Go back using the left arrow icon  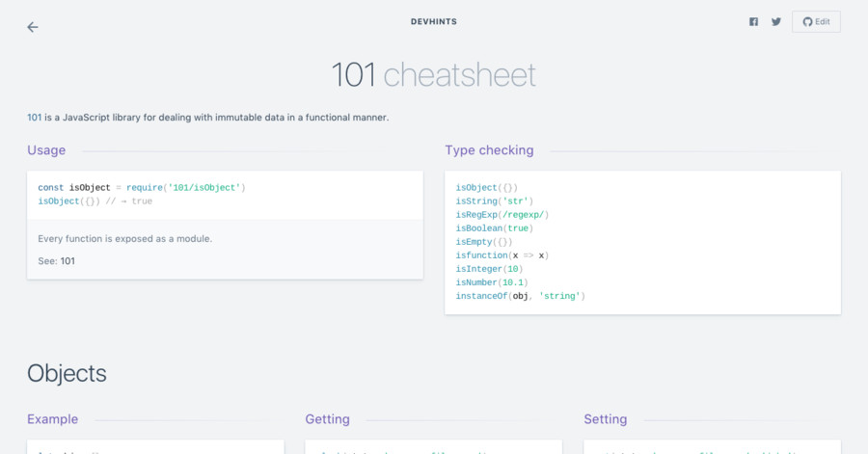33,27
